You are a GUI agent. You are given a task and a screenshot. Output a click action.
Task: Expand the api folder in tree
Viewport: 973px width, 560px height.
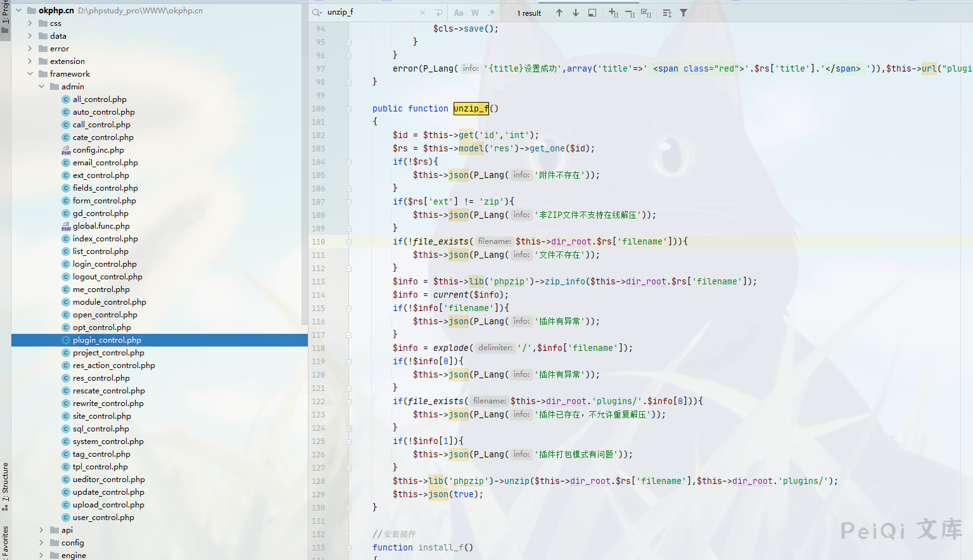pos(41,530)
